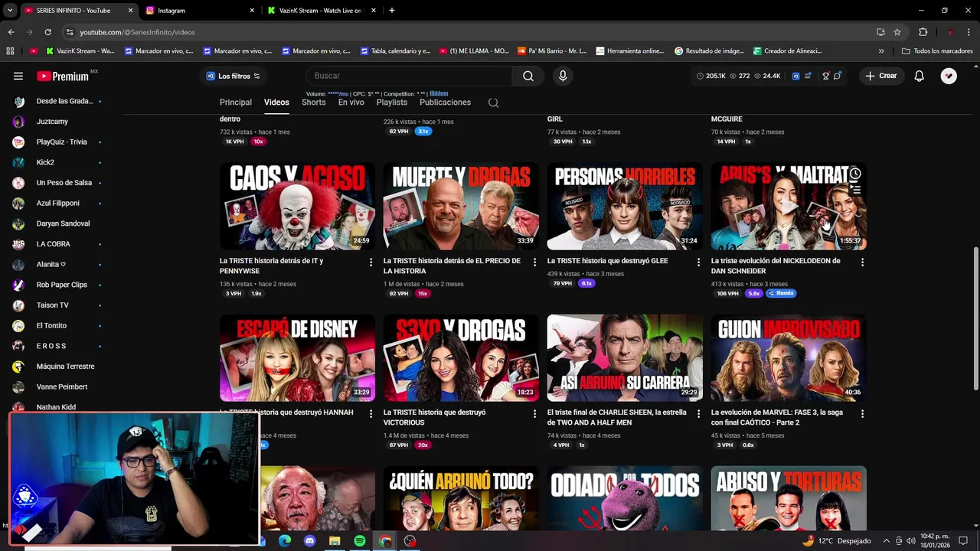980x551 pixels.
Task: Open Todos los marcadores folder
Action: 937,51
